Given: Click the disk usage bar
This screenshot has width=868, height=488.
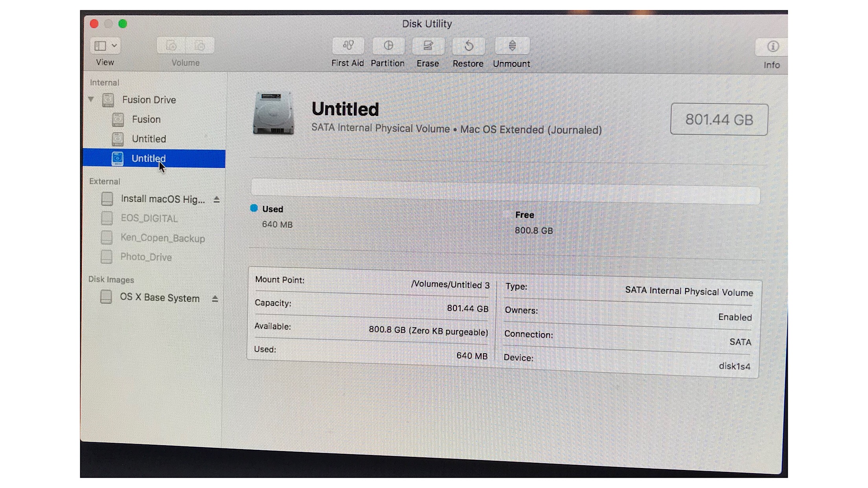Looking at the screenshot, I should (505, 191).
